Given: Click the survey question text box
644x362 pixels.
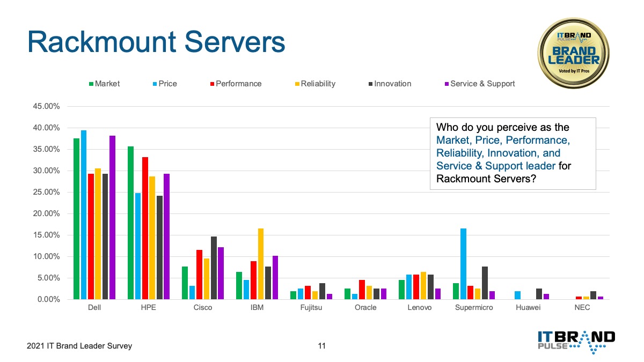Looking at the screenshot, I should (x=513, y=153).
